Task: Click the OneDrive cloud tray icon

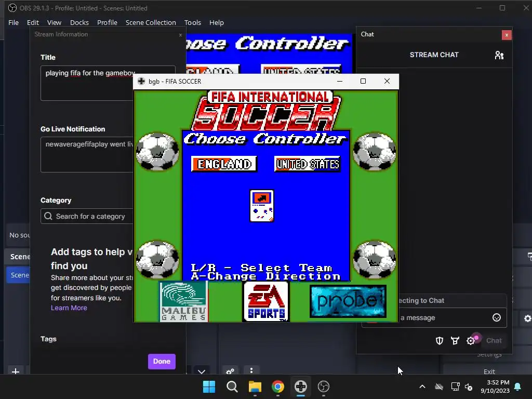Action: tap(439, 387)
